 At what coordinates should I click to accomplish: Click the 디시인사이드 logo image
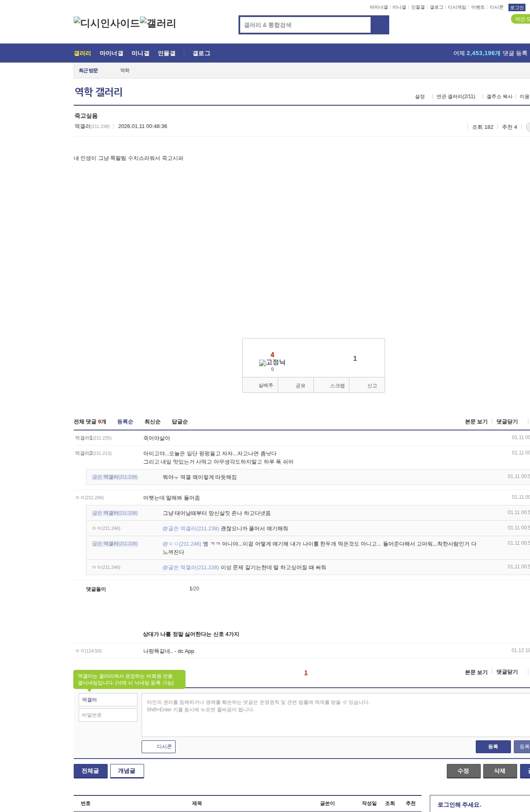(107, 23)
